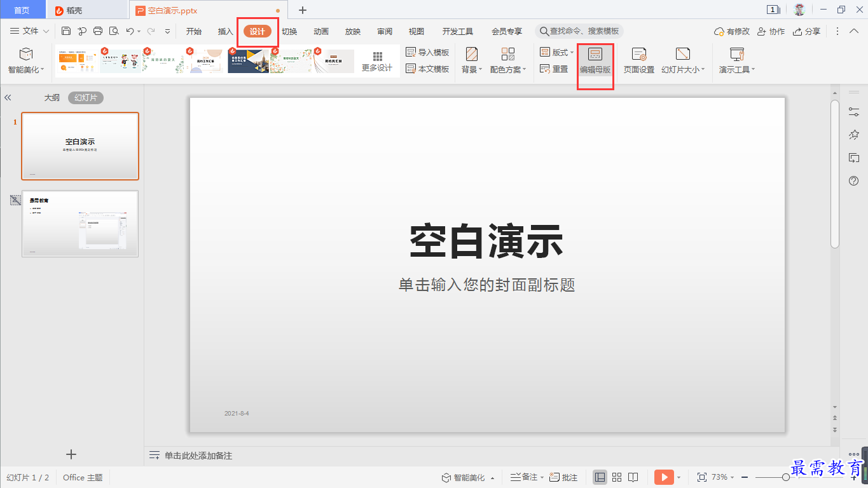Open the 开始 ribbon tab
This screenshot has width=868, height=488.
tap(193, 31)
